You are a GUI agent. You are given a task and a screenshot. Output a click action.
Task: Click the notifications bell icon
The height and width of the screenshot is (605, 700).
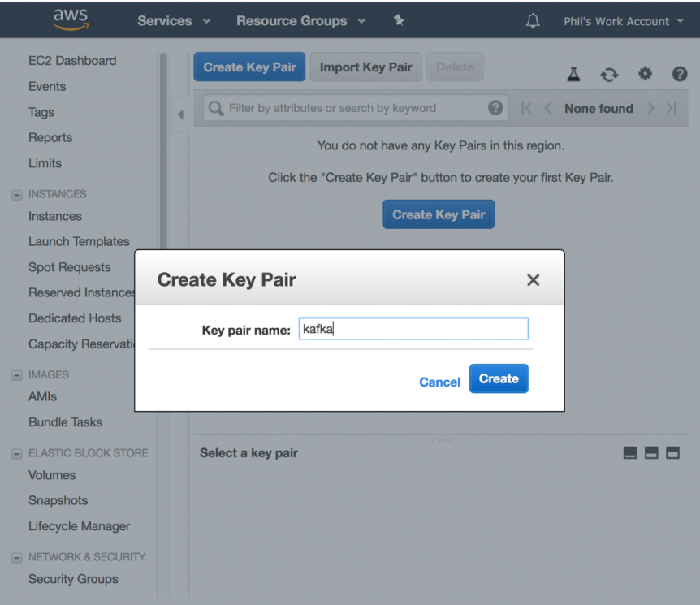click(x=533, y=20)
